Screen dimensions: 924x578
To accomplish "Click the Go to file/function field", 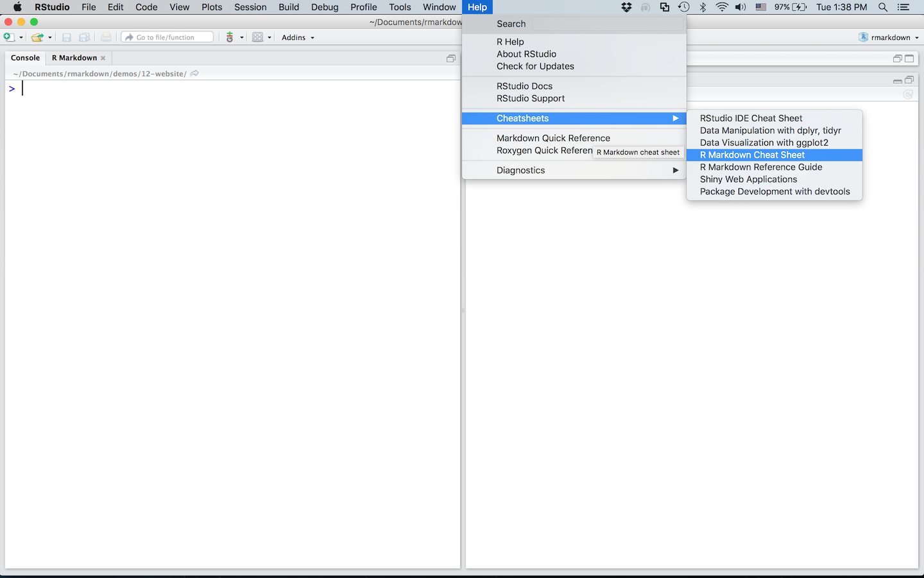I will click(x=167, y=37).
